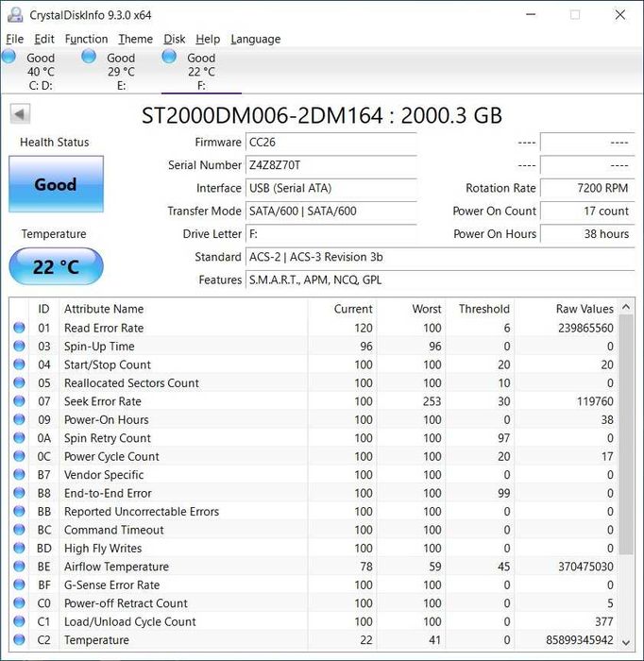The height and width of the screenshot is (661, 644).
Task: Click status orb for Spin-Up Time
Action: [x=20, y=346]
